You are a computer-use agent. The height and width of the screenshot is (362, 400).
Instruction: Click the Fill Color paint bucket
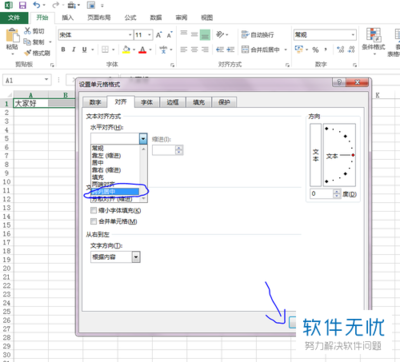pyautogui.click(x=126, y=50)
